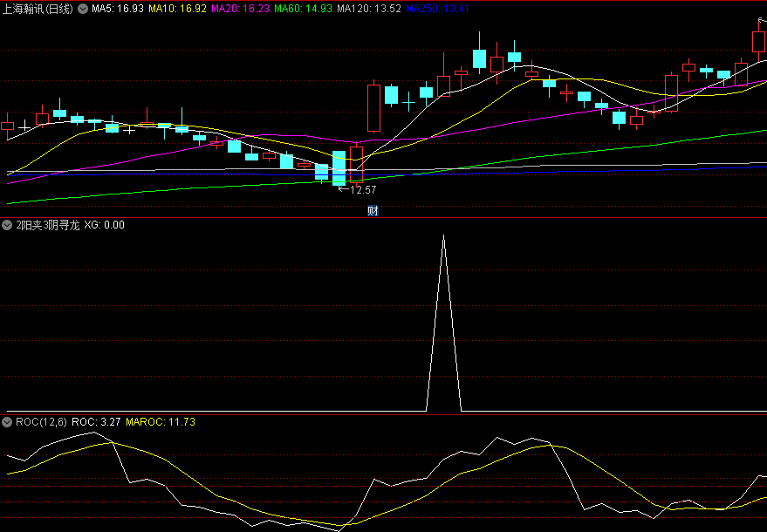Click the blue MA250: 13.41 label
767x532 pixels.
[438, 9]
